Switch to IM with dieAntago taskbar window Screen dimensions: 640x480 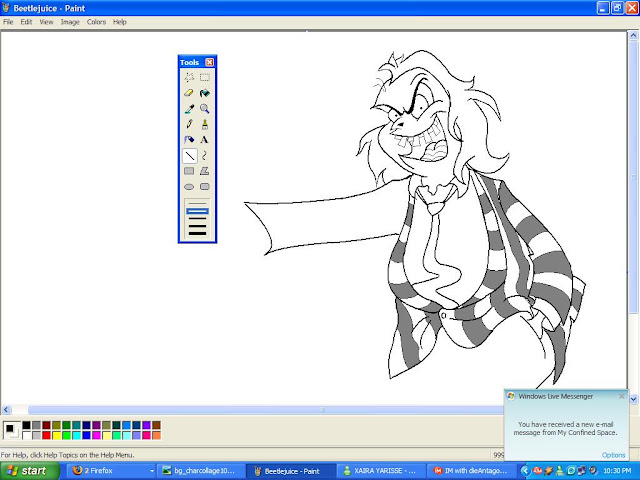point(471,471)
